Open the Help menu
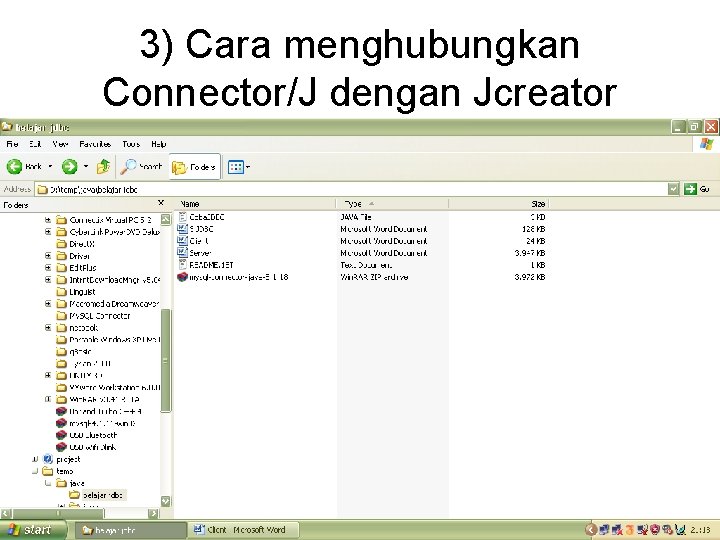720x540 pixels. (158, 144)
